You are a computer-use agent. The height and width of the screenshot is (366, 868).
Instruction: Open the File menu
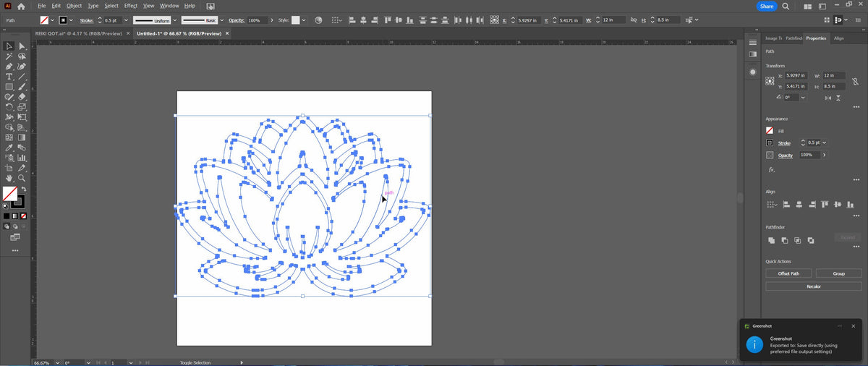point(42,6)
